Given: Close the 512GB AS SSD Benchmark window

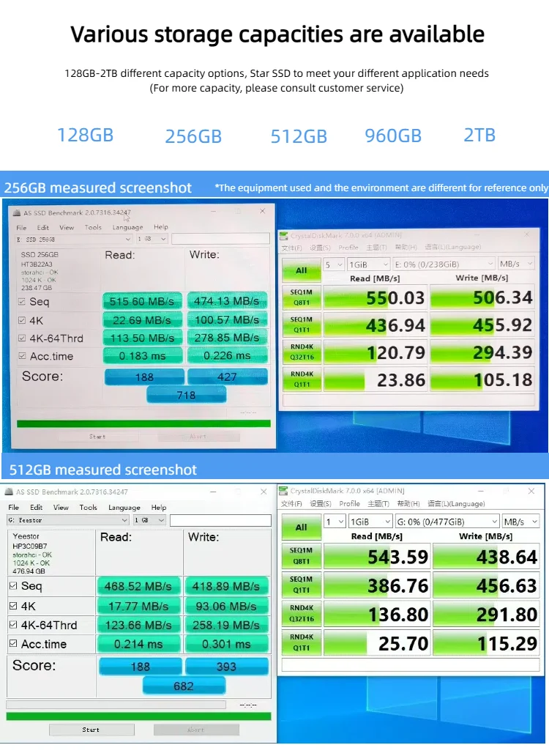Looking at the screenshot, I should (264, 492).
